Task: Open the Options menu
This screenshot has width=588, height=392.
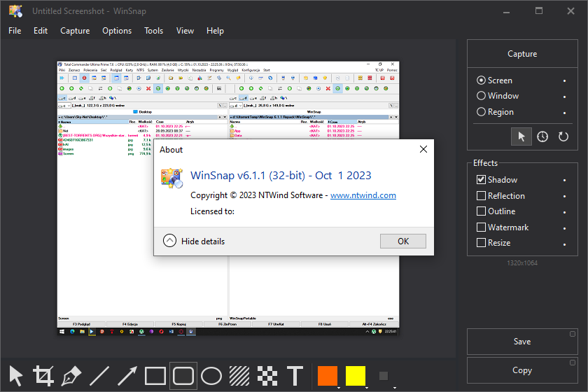Action: 117,31
